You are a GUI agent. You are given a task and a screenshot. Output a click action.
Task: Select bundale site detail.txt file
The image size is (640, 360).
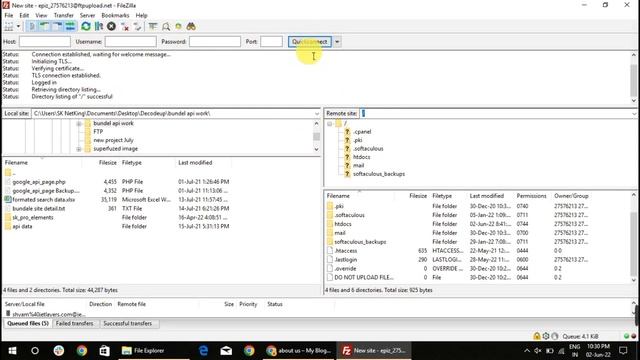(38, 209)
